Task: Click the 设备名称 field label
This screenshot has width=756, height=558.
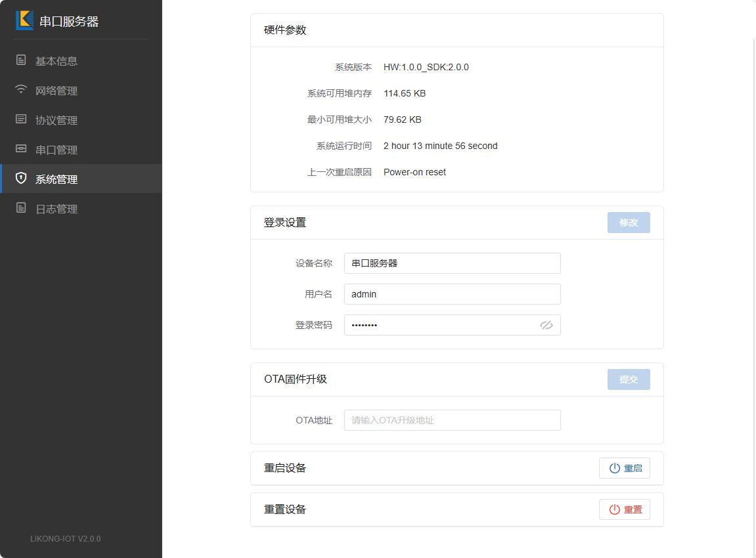Action: click(314, 263)
